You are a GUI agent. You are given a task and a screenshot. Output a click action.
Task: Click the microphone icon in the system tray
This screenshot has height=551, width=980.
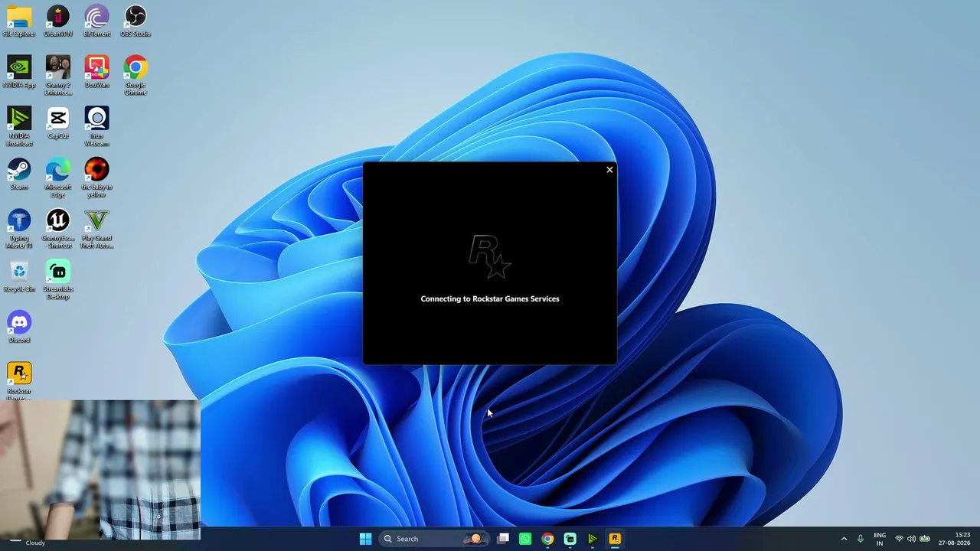point(861,539)
